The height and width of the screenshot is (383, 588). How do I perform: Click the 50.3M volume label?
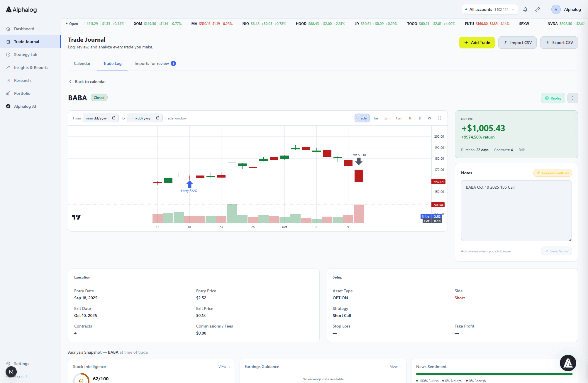438,205
